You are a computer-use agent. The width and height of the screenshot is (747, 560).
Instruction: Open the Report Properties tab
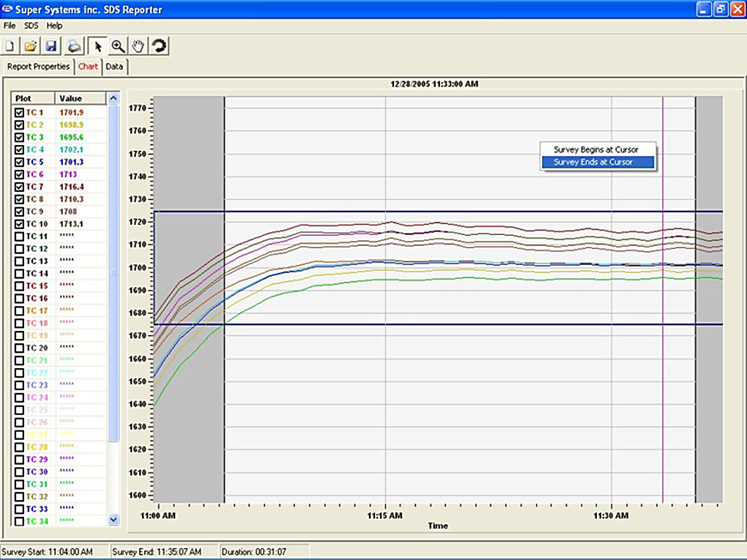click(x=38, y=67)
